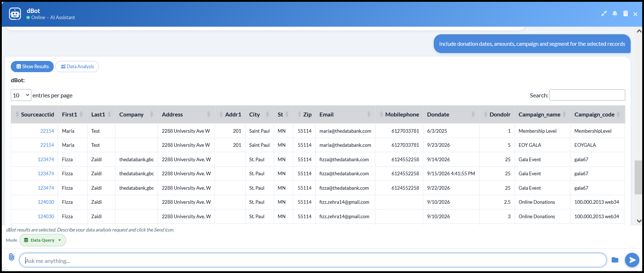
Task: Click the 9/23/2026 donation date cell
Action: tap(451, 145)
